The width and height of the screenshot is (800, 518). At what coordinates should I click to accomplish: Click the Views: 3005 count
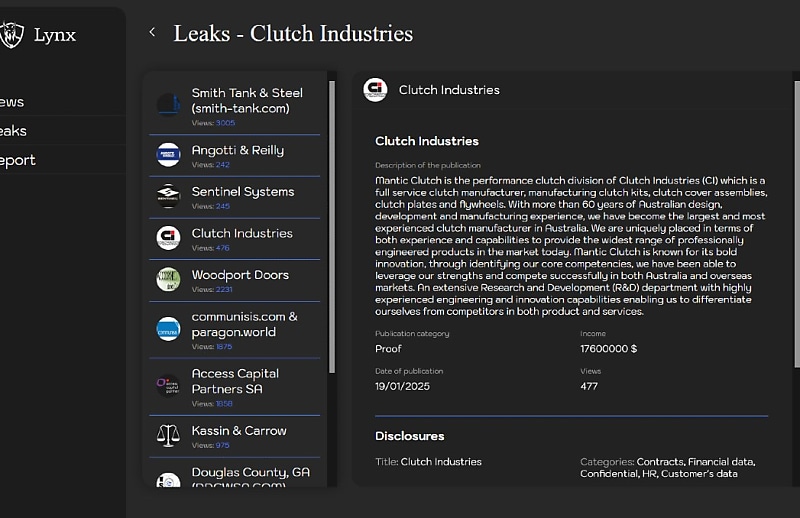coord(213,122)
